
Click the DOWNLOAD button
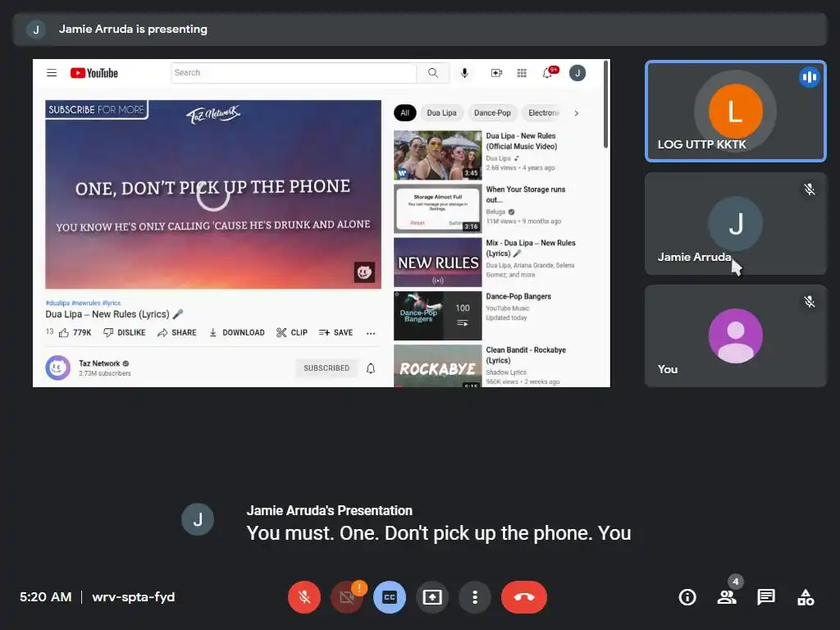click(x=236, y=333)
